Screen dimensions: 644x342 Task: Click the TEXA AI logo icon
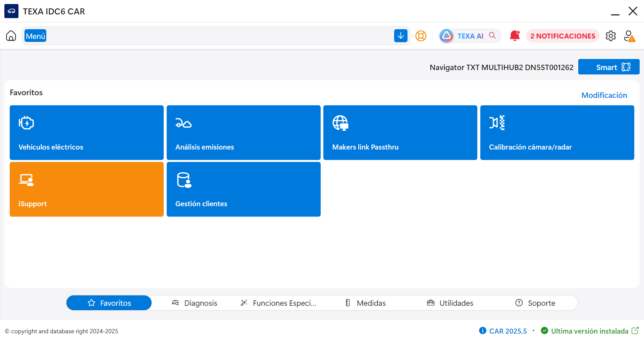pos(446,36)
